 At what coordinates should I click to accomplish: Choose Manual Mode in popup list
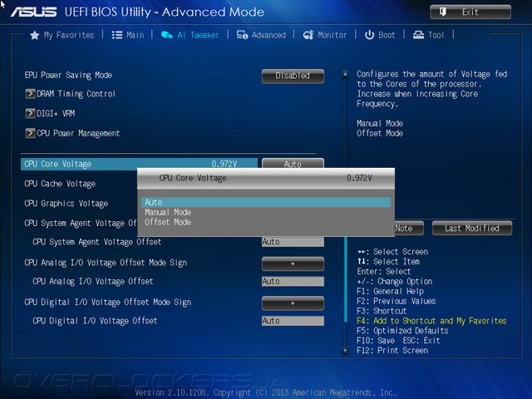pos(168,213)
